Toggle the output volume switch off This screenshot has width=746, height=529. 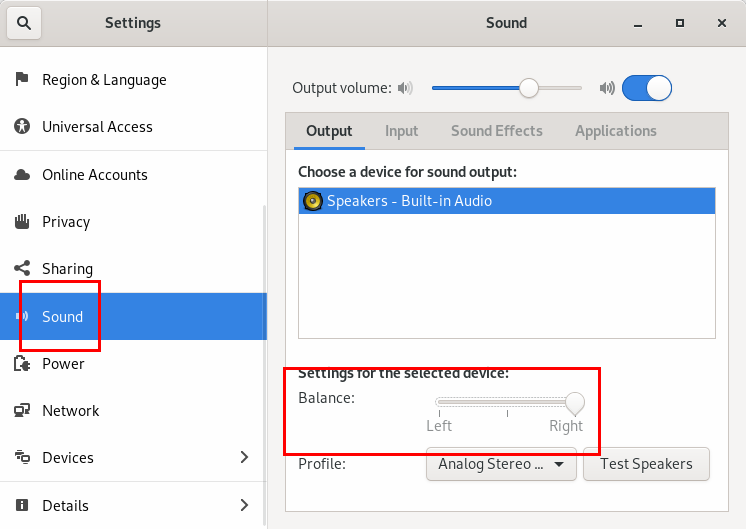tap(647, 88)
